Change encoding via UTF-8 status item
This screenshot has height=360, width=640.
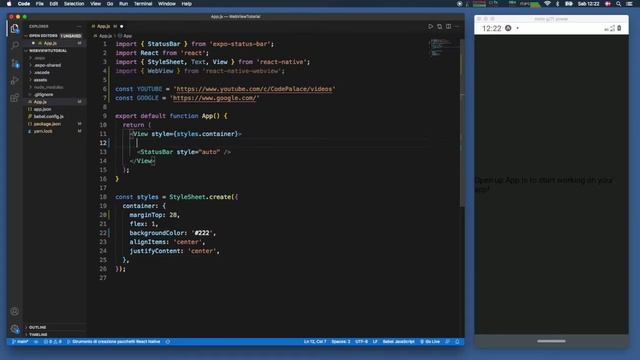(x=362, y=342)
